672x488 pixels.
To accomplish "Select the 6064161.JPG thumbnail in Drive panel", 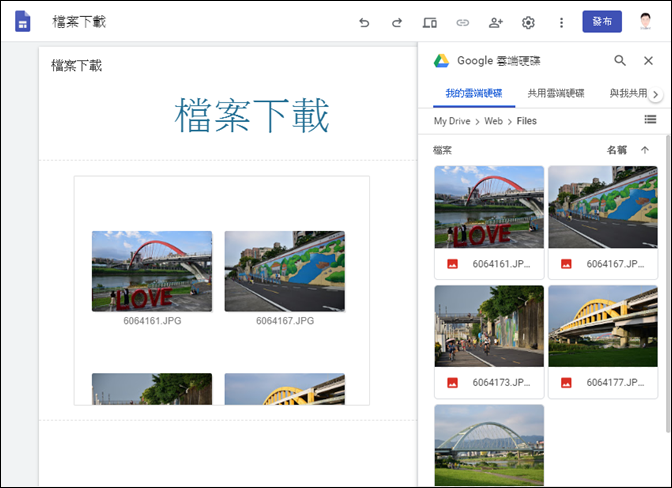I will 489,207.
